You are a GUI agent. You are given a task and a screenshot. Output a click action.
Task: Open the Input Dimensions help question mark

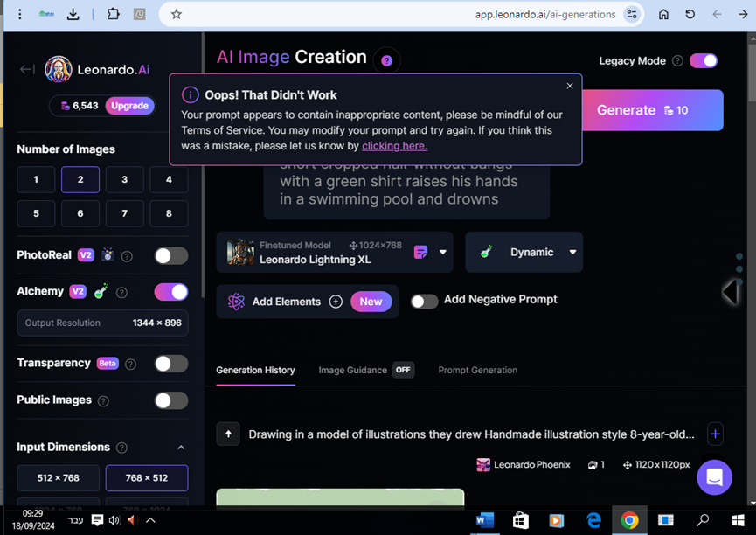(122, 448)
